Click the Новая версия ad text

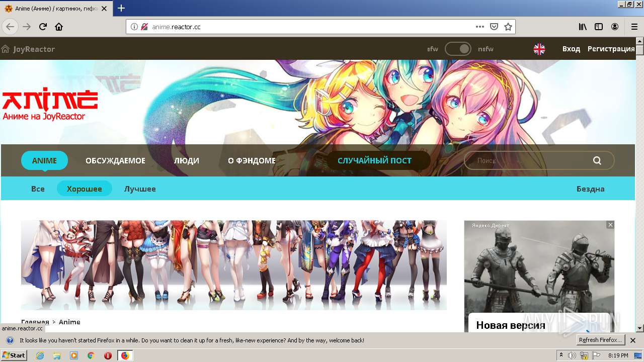coord(511,325)
